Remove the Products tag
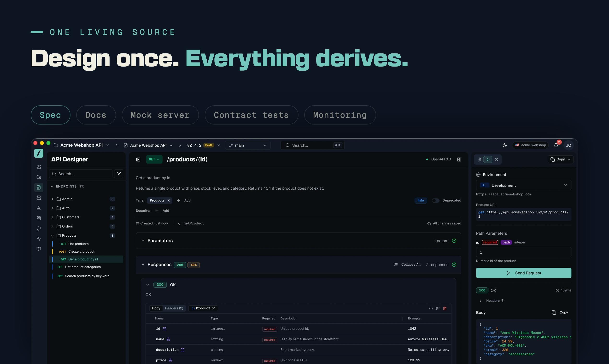609x364 pixels. click(x=169, y=200)
